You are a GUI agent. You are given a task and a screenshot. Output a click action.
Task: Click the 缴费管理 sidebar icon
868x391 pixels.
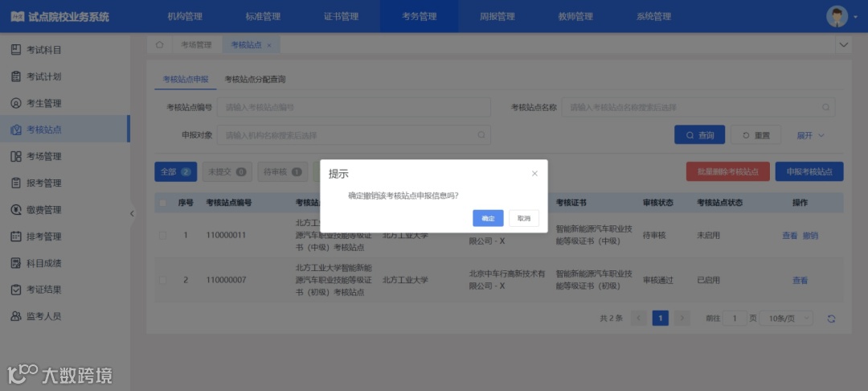click(16, 209)
